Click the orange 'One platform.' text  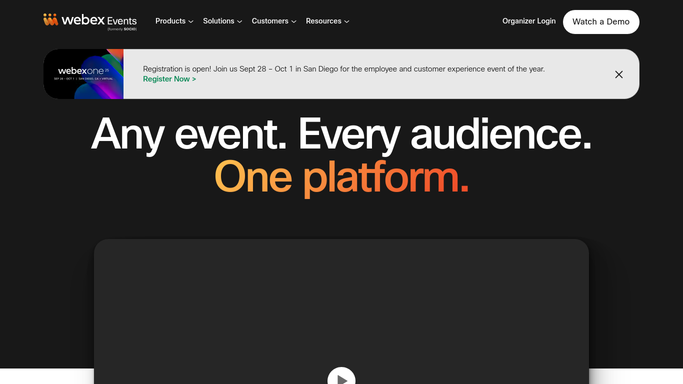[x=342, y=177]
